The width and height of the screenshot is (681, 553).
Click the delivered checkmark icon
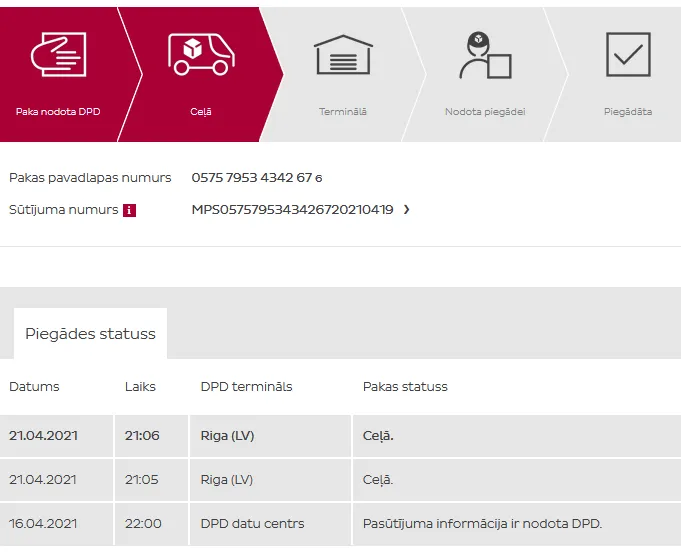tap(628, 54)
